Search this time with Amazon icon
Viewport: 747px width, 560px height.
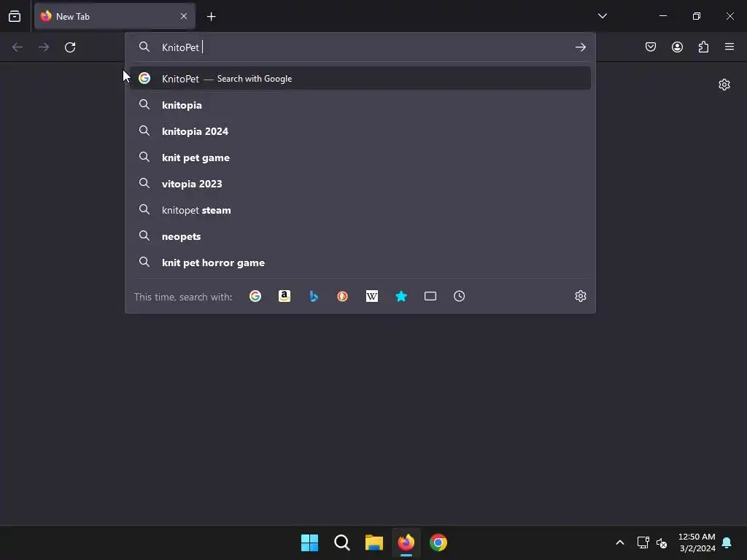pyautogui.click(x=285, y=296)
